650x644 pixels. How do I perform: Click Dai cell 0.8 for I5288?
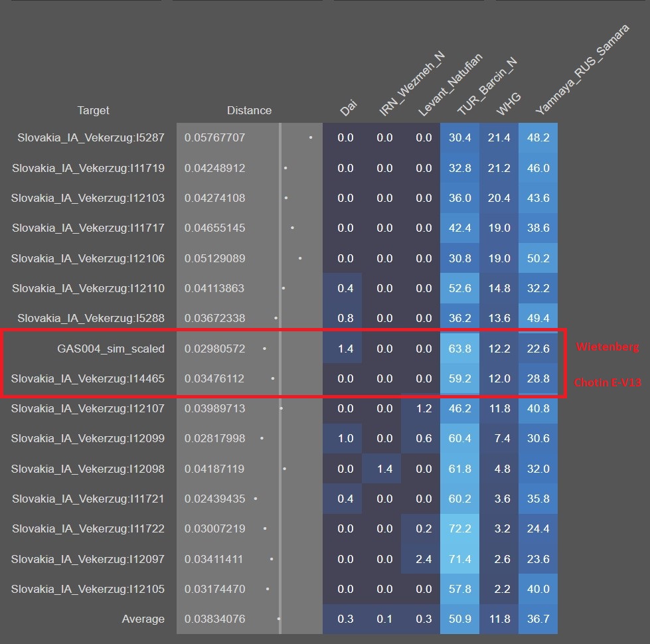(343, 318)
